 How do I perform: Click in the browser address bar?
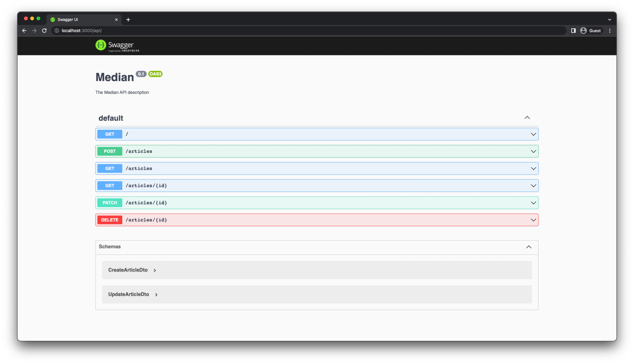click(200, 31)
